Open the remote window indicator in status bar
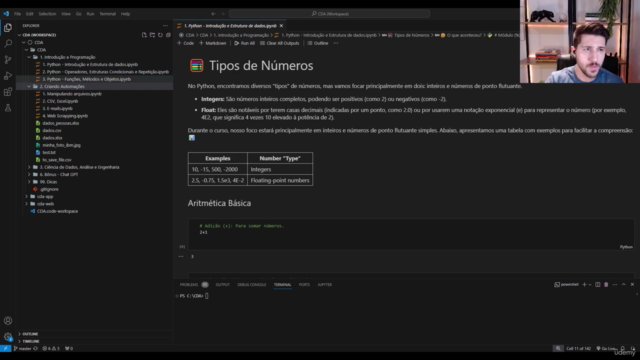Screen dimensions: 640x360 [x=5, y=349]
